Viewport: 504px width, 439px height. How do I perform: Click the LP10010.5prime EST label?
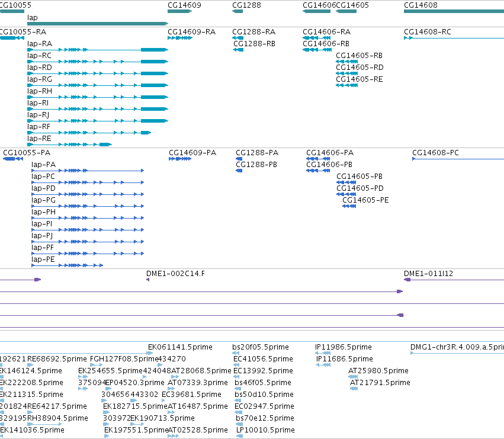coord(265,430)
